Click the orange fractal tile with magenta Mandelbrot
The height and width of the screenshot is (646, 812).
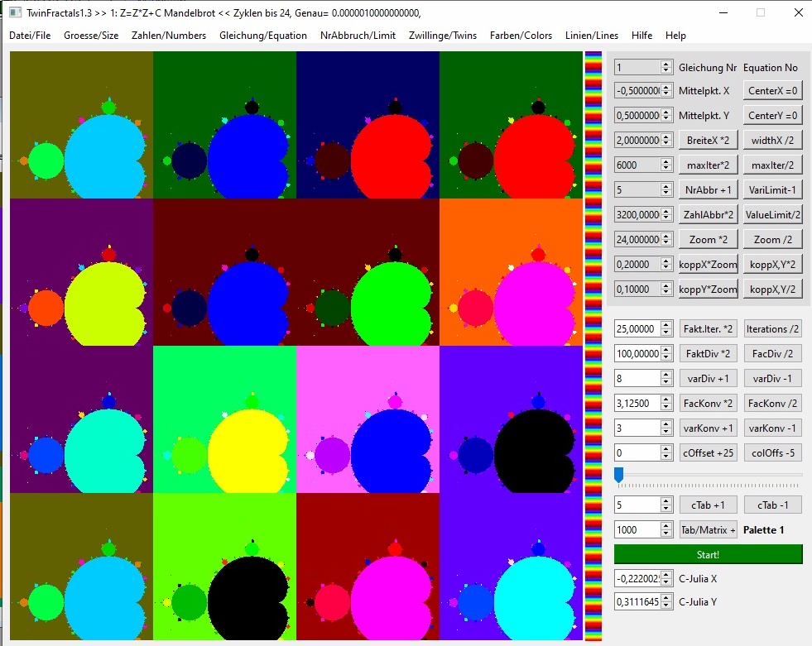[x=512, y=272]
